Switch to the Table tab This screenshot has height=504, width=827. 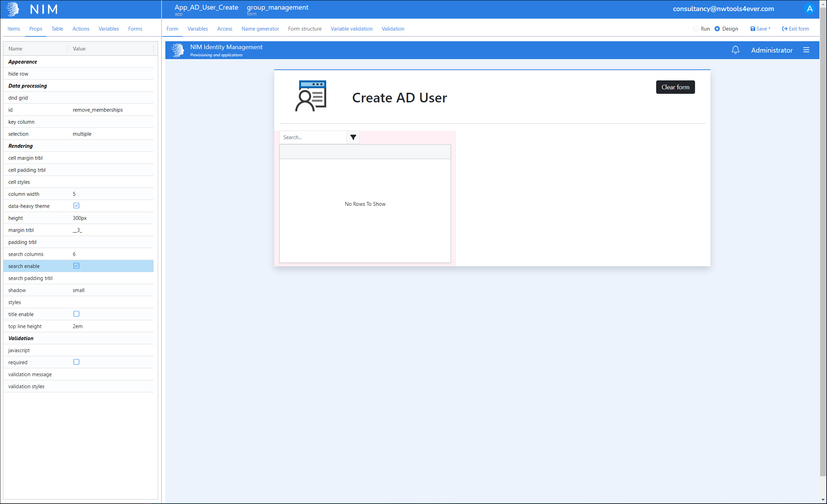pos(57,29)
